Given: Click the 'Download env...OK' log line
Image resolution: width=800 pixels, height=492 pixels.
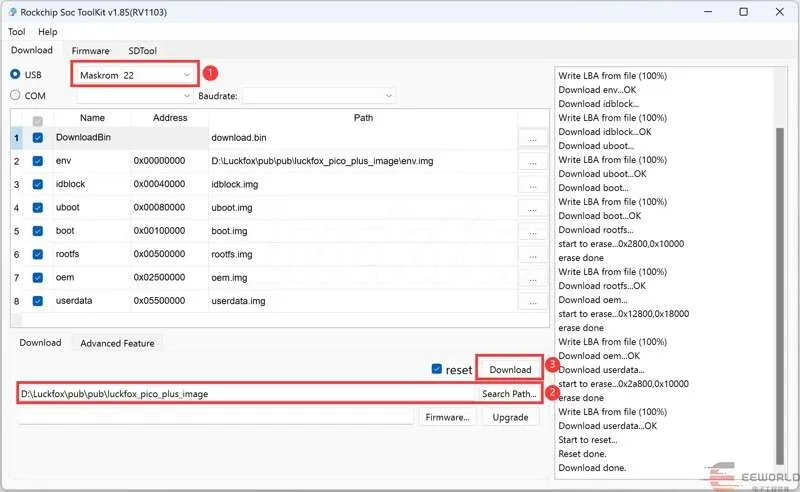Looking at the screenshot, I should click(597, 90).
